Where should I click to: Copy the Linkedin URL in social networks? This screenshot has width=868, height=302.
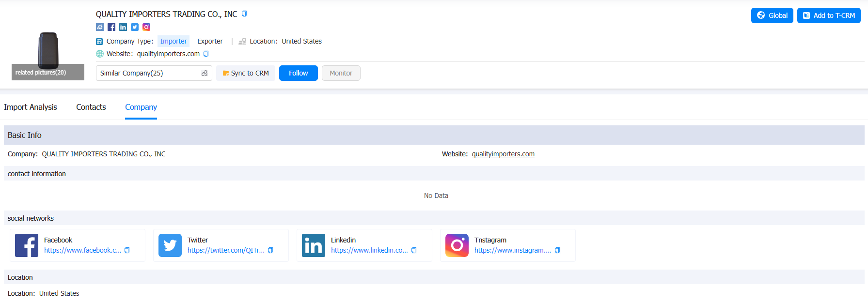point(414,250)
